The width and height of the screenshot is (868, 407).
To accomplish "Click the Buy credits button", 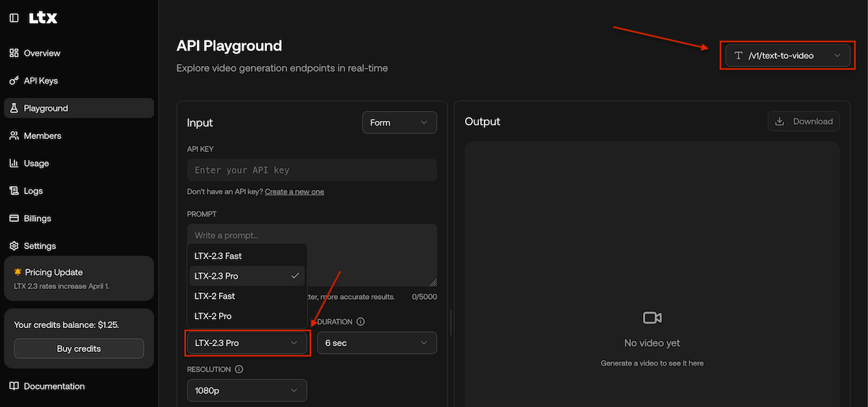I will click(79, 348).
